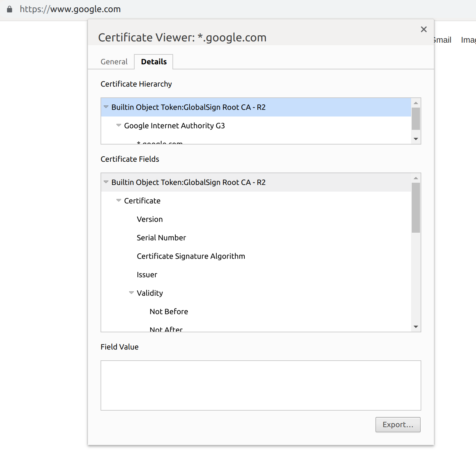Select Builtin Object Token row in Certificate Fields
476x459 pixels.
[x=256, y=182]
